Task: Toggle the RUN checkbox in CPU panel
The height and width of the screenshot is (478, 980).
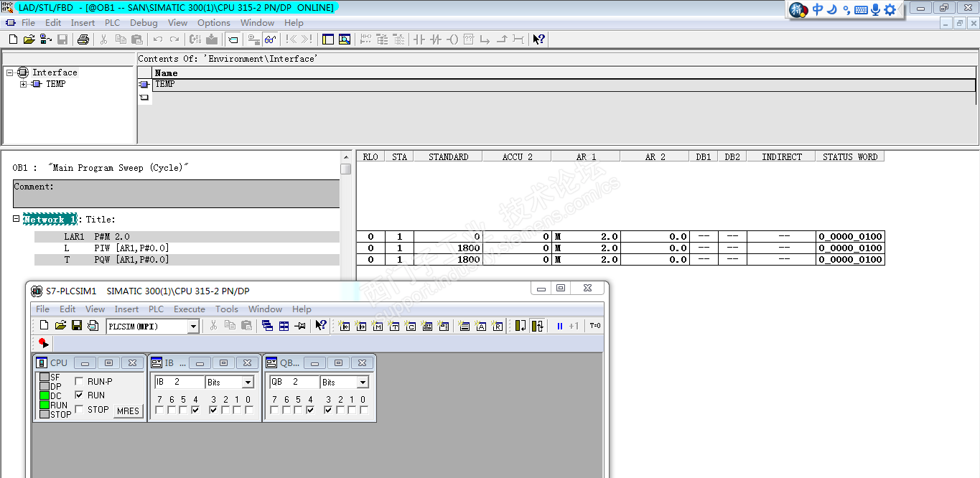Action: (79, 395)
